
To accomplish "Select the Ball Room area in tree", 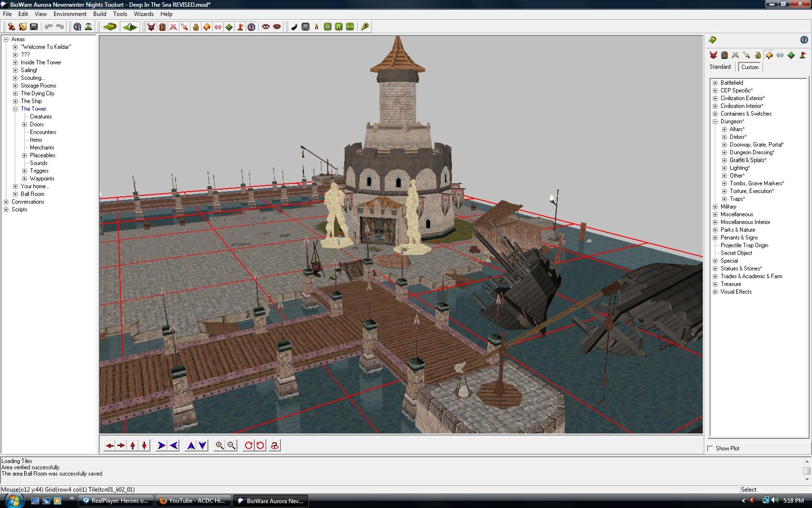I will click(x=32, y=194).
